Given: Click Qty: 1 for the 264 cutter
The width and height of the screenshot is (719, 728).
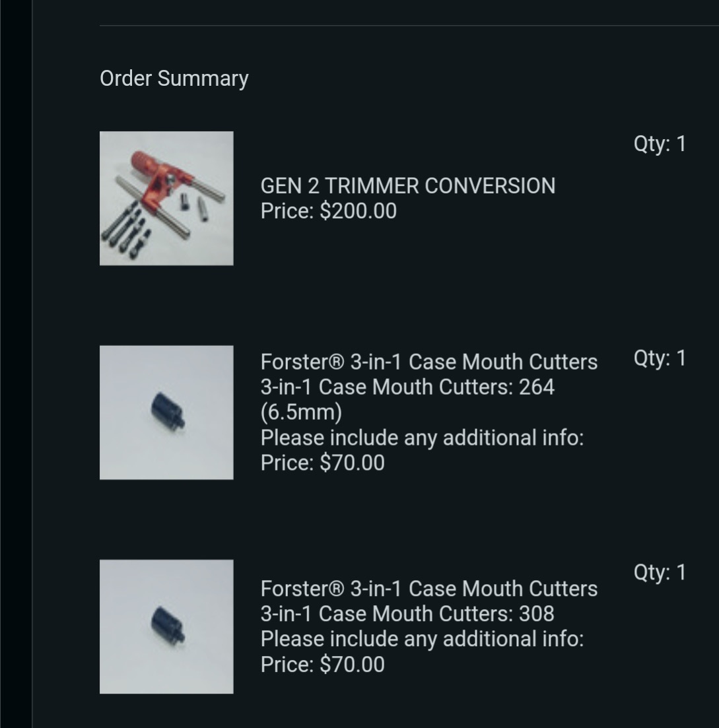Looking at the screenshot, I should 660,358.
